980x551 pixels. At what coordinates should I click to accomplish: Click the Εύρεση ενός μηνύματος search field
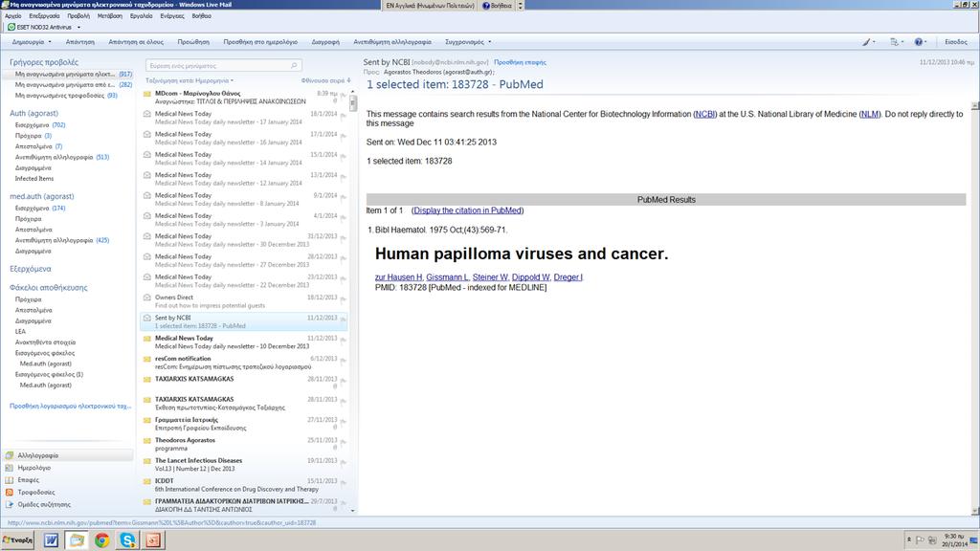click(224, 65)
